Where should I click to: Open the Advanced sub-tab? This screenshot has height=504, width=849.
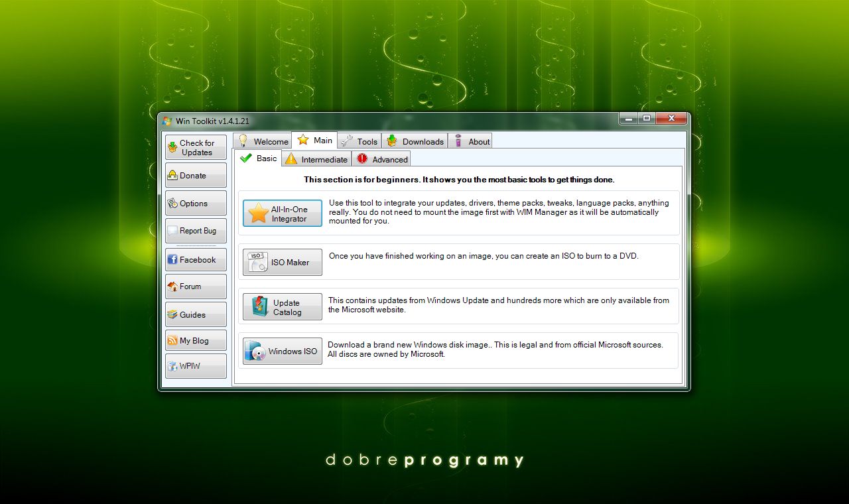tap(381, 159)
